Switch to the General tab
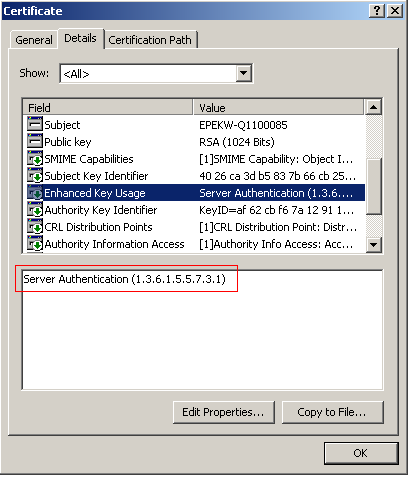Screen dimensions: 410x477 (34, 40)
